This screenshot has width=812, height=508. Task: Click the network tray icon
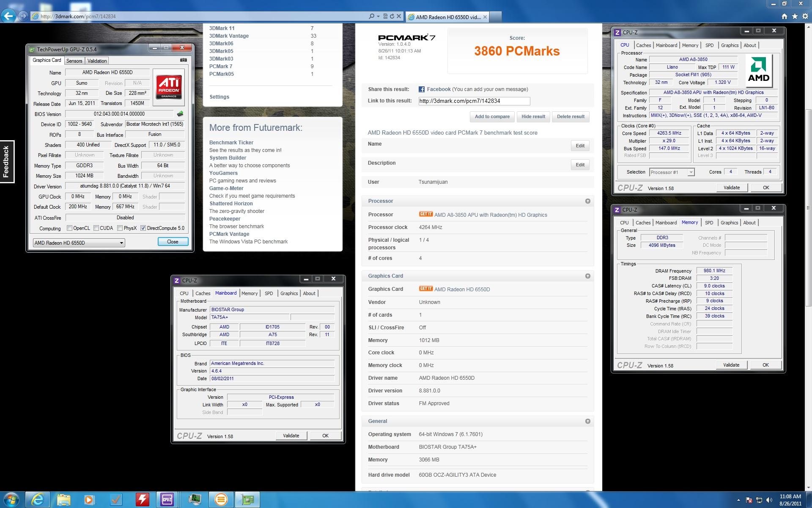pos(759,500)
